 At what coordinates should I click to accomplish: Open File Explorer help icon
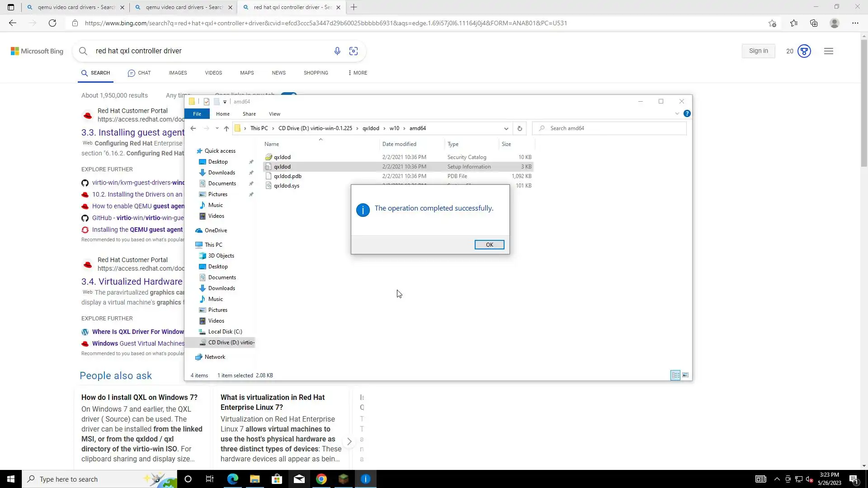point(687,113)
